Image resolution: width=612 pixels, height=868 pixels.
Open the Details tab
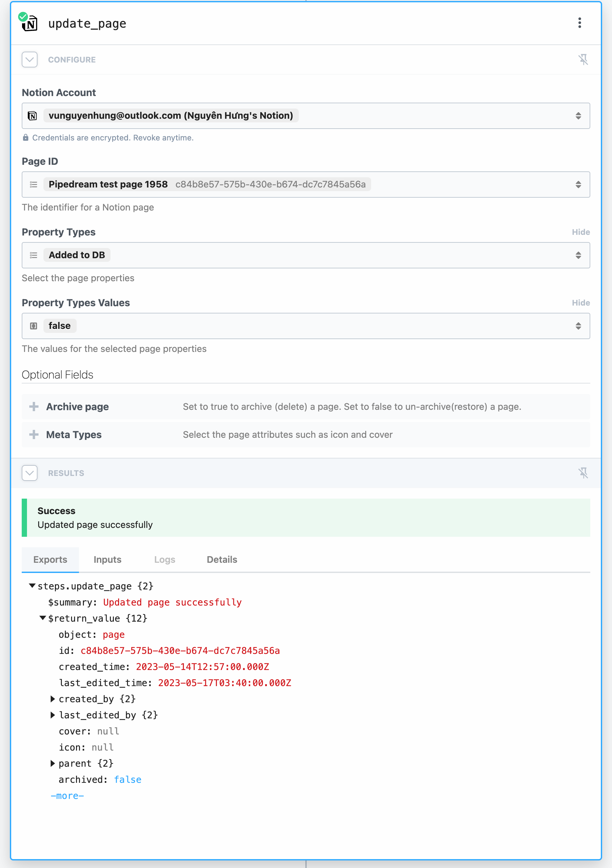pos(222,559)
